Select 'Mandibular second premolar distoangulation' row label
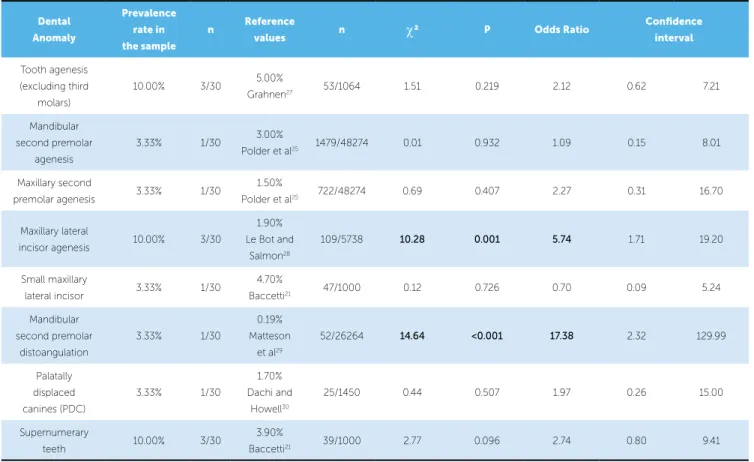The image size is (754, 462). coord(54,336)
